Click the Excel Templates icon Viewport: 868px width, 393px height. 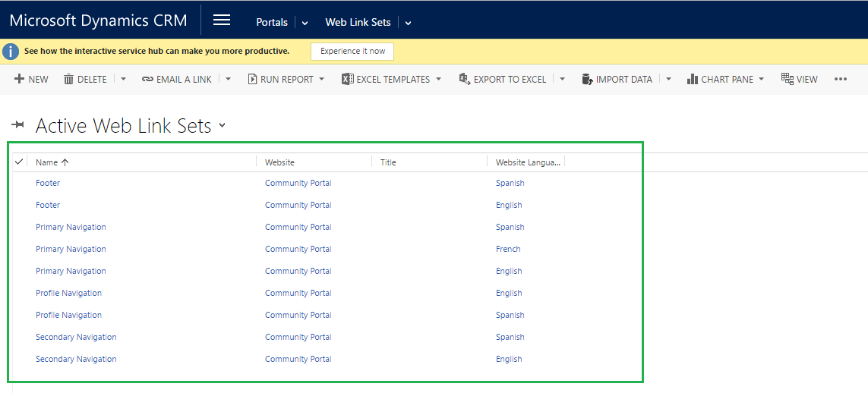pos(347,79)
